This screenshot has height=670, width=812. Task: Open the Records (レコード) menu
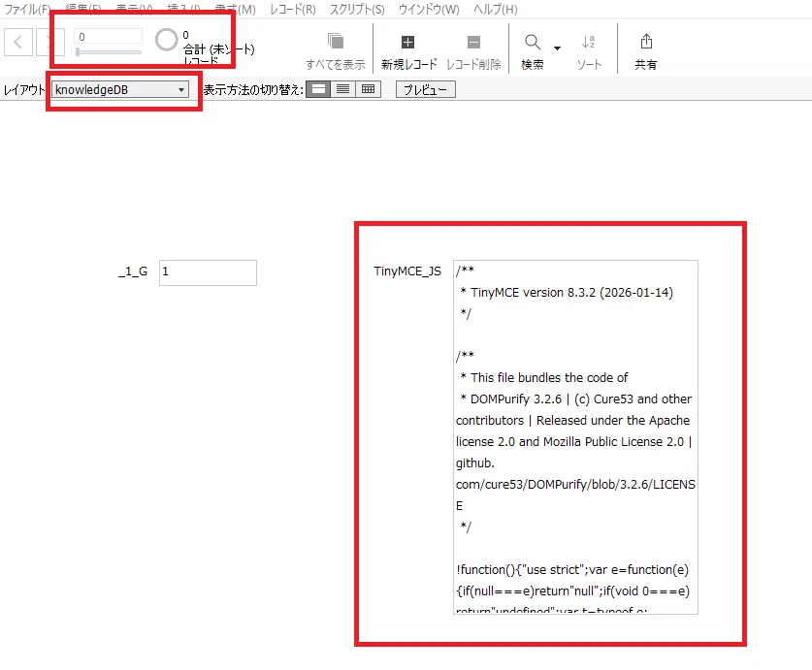pyautogui.click(x=293, y=10)
